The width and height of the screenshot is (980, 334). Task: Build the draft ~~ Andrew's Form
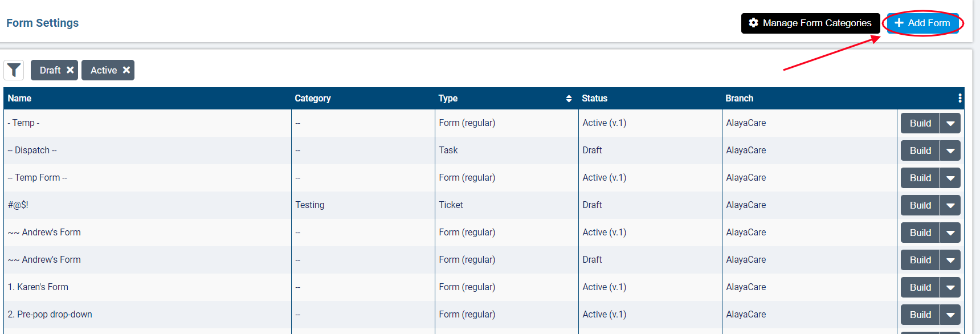pos(920,260)
